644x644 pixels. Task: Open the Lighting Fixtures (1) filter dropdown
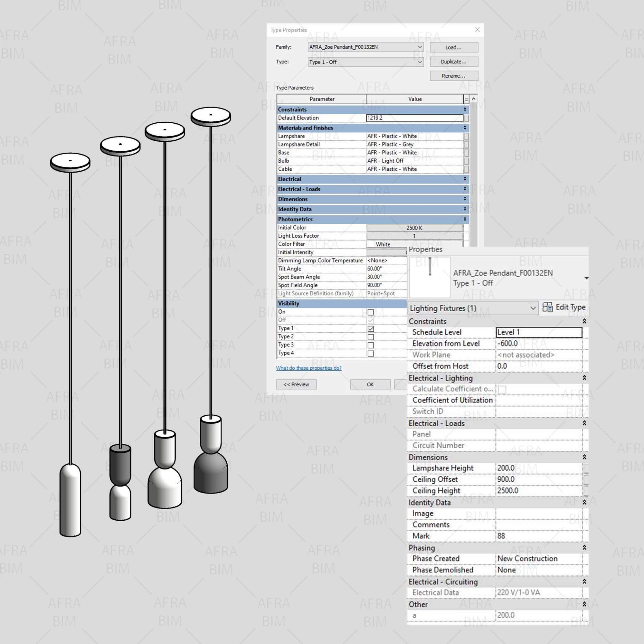point(532,308)
